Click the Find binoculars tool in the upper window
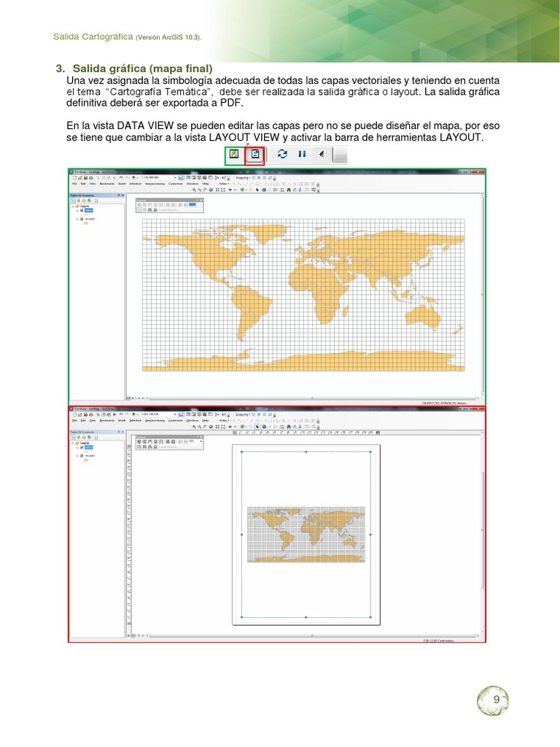Screen dimensions: 560x747 [x=289, y=190]
